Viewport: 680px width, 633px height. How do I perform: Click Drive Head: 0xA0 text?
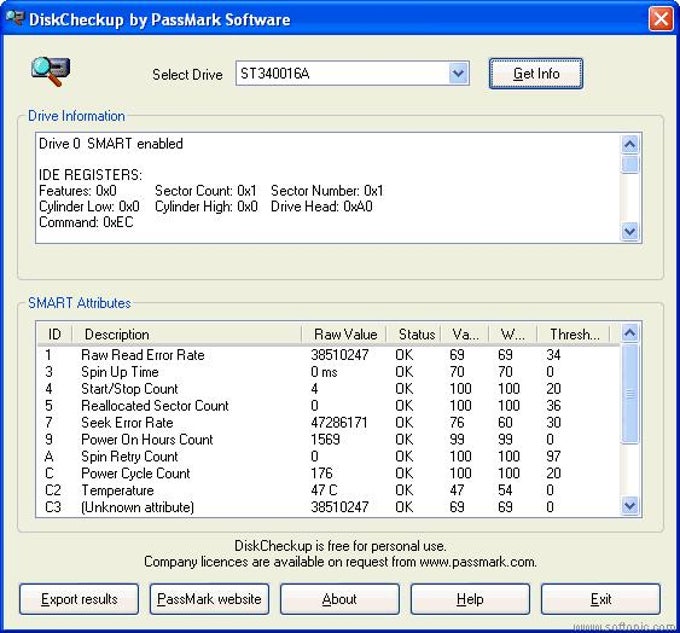pos(321,206)
